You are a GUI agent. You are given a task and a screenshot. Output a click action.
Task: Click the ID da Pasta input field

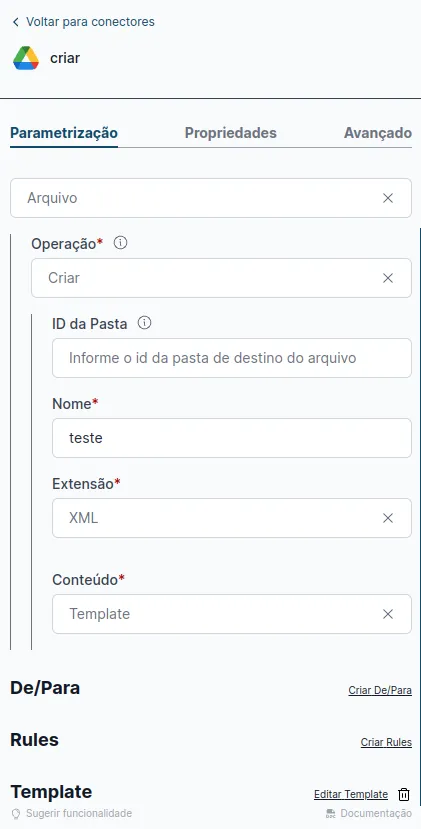(232, 358)
